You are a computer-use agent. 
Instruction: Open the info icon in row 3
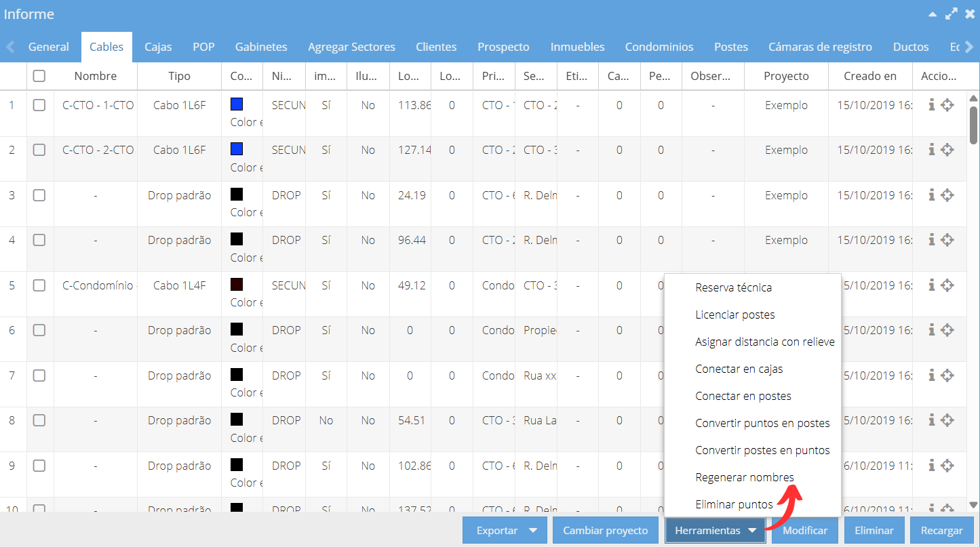pyautogui.click(x=932, y=195)
